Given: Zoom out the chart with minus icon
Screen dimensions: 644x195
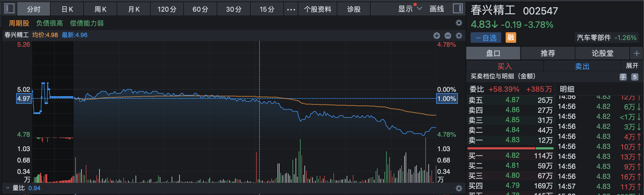Looking at the screenshot, I should pos(448,36).
